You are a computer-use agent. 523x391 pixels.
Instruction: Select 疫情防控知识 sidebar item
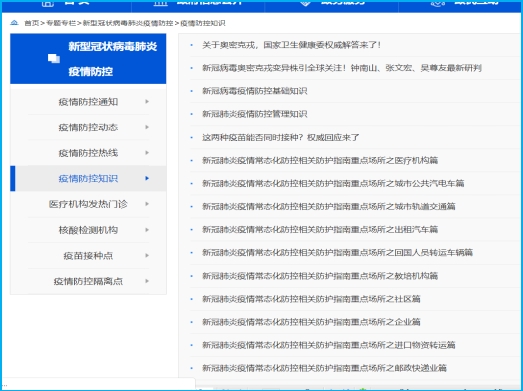click(x=88, y=178)
